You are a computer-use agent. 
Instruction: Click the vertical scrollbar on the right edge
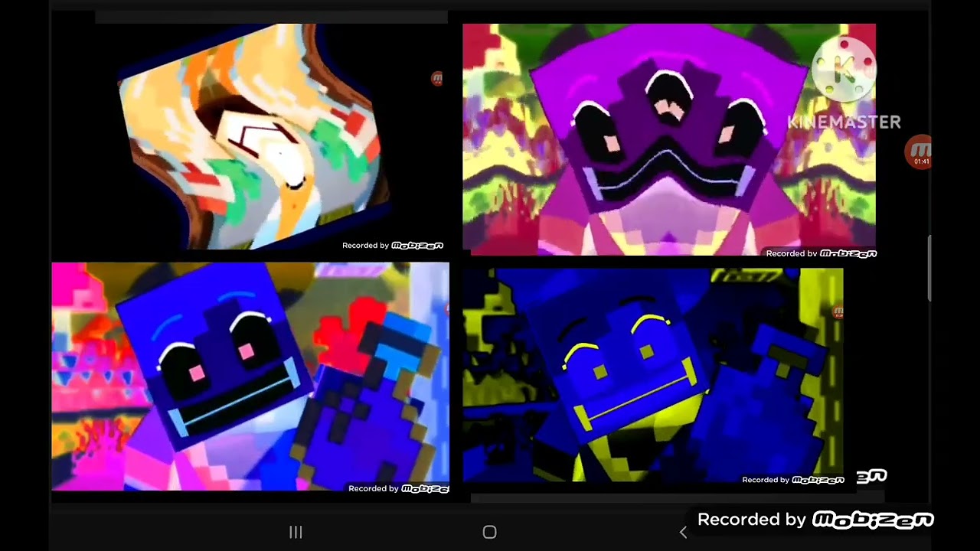click(x=929, y=268)
